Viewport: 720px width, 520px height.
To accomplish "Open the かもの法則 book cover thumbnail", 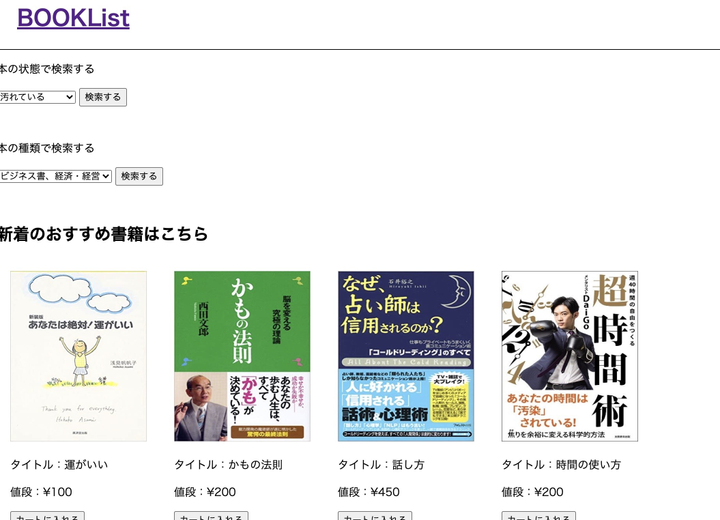I will pyautogui.click(x=242, y=356).
